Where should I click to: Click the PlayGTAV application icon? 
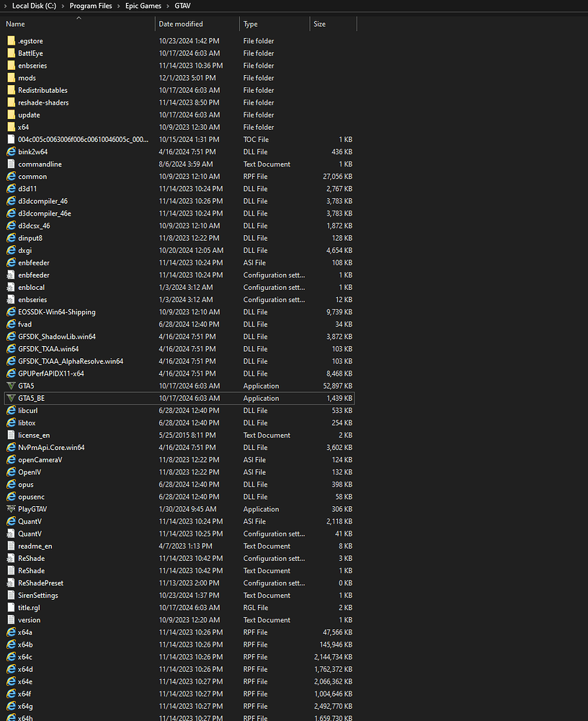11,509
